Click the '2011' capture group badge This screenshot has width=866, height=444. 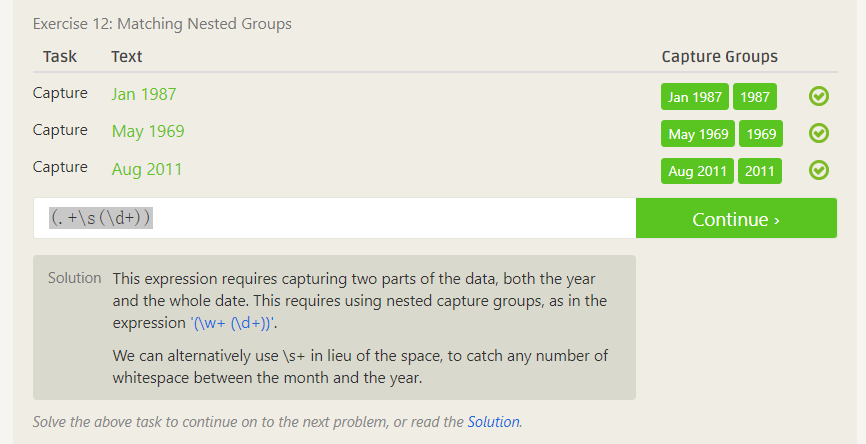[x=760, y=171]
